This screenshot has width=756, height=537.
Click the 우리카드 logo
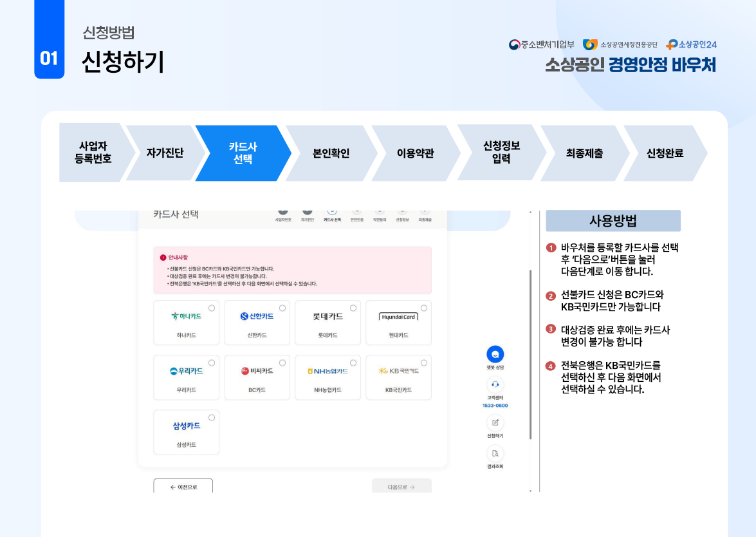[x=186, y=371]
